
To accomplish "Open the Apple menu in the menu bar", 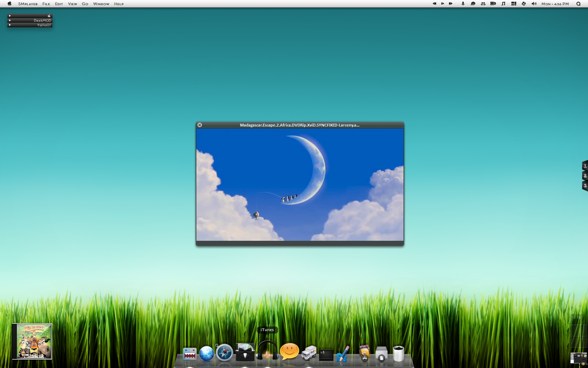I will pos(9,4).
